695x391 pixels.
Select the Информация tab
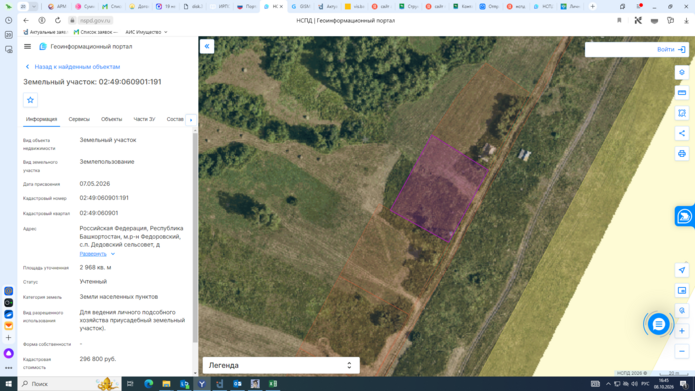(41, 119)
